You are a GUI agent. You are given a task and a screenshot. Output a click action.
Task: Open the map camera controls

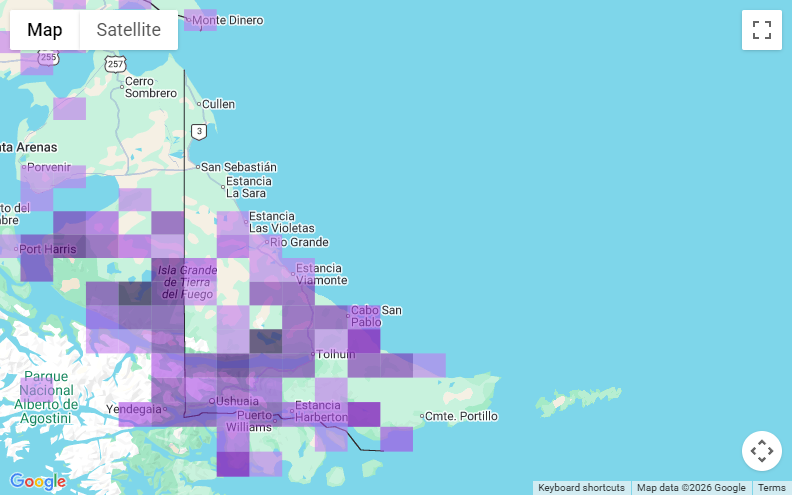pyautogui.click(x=761, y=451)
